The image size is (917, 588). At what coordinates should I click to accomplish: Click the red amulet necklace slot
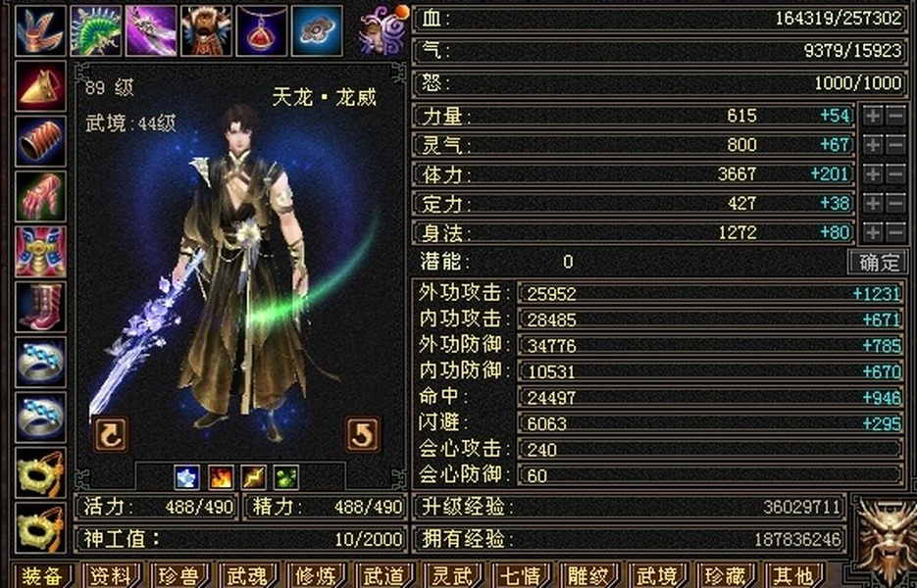point(262,30)
